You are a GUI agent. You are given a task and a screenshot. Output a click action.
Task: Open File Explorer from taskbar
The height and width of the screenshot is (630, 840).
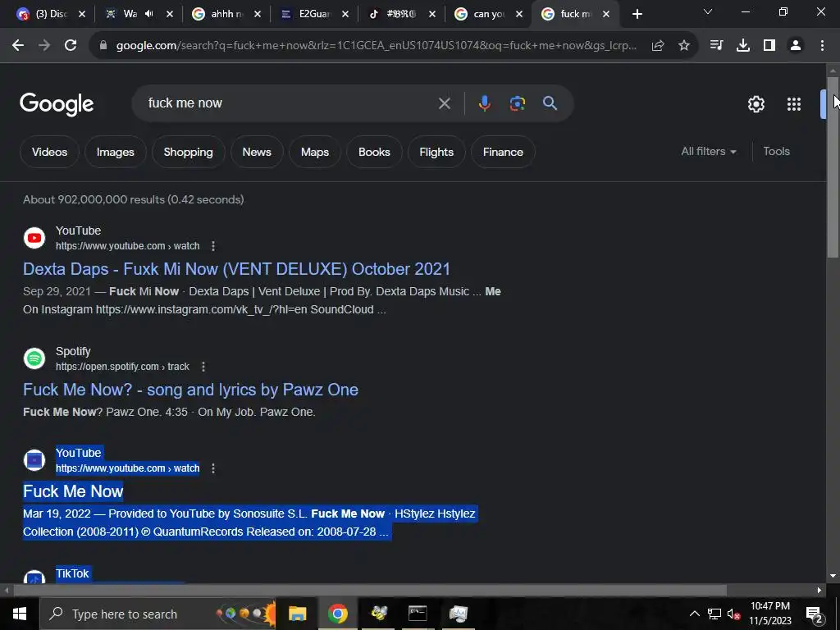point(297,614)
